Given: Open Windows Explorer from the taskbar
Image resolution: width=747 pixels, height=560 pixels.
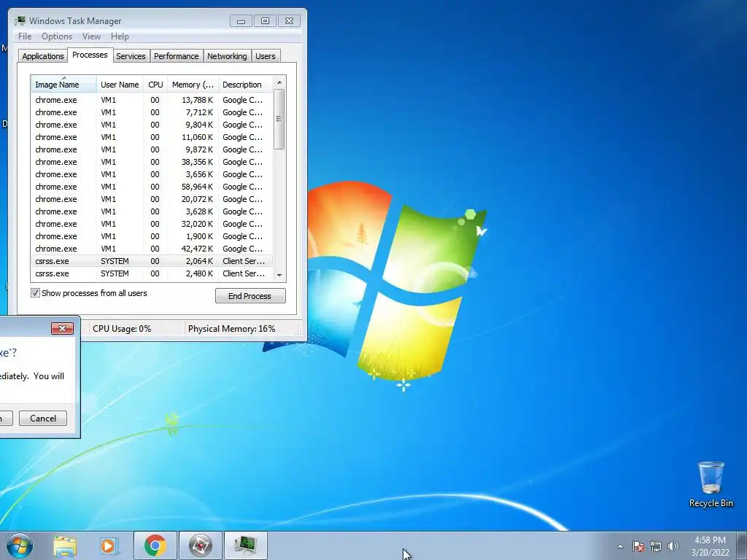Looking at the screenshot, I should (65, 545).
